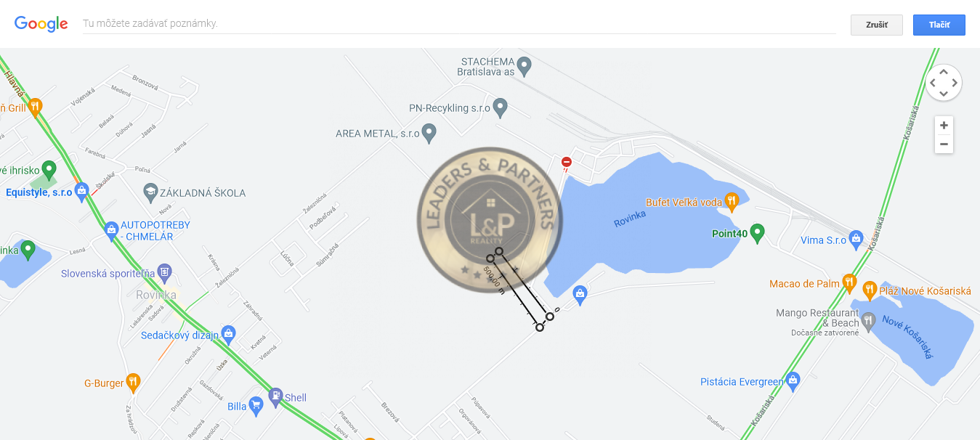The height and width of the screenshot is (440, 980).
Task: Click the Pistácia Evergreen shop pin
Action: (793, 380)
